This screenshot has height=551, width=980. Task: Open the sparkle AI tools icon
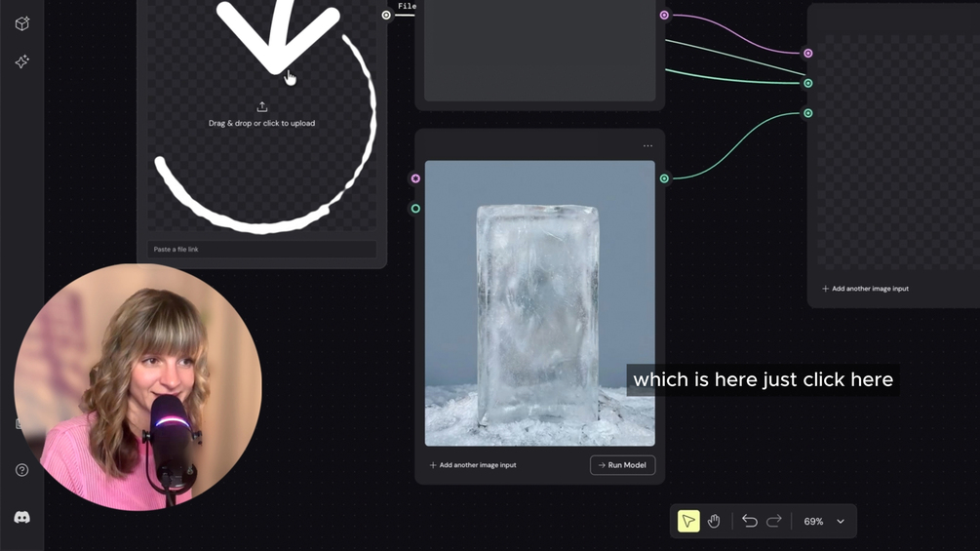coord(22,61)
